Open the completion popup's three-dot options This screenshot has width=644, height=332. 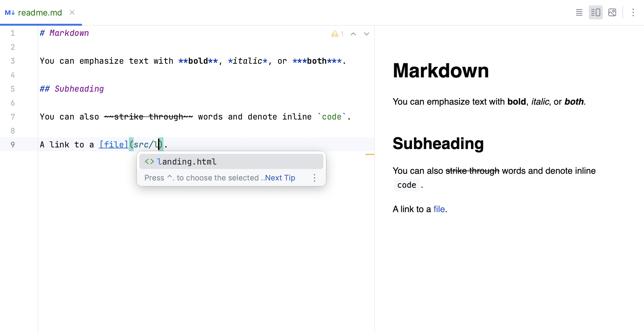tap(314, 178)
